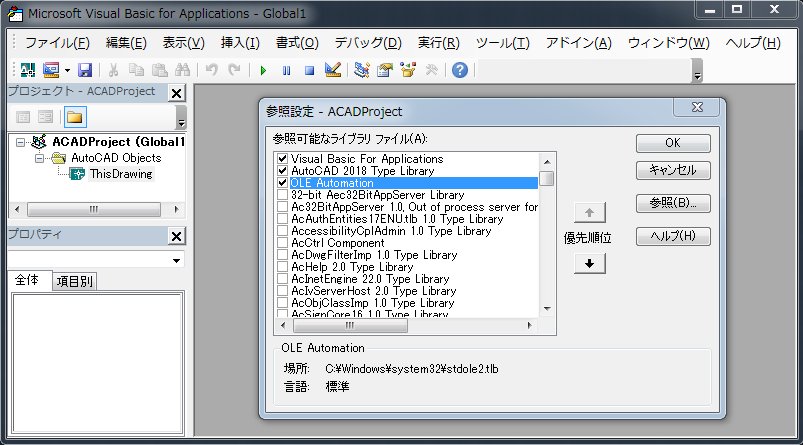Check 32-bit Aec32BitAppServer Library
This screenshot has width=803, height=445.
point(282,195)
